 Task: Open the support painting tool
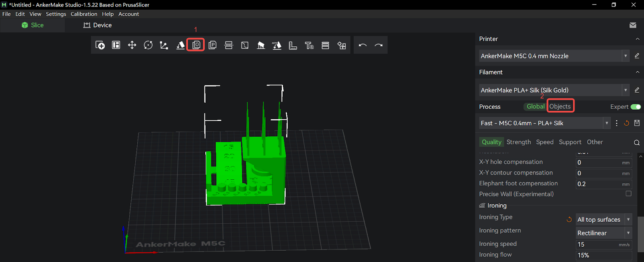pyautogui.click(x=261, y=45)
